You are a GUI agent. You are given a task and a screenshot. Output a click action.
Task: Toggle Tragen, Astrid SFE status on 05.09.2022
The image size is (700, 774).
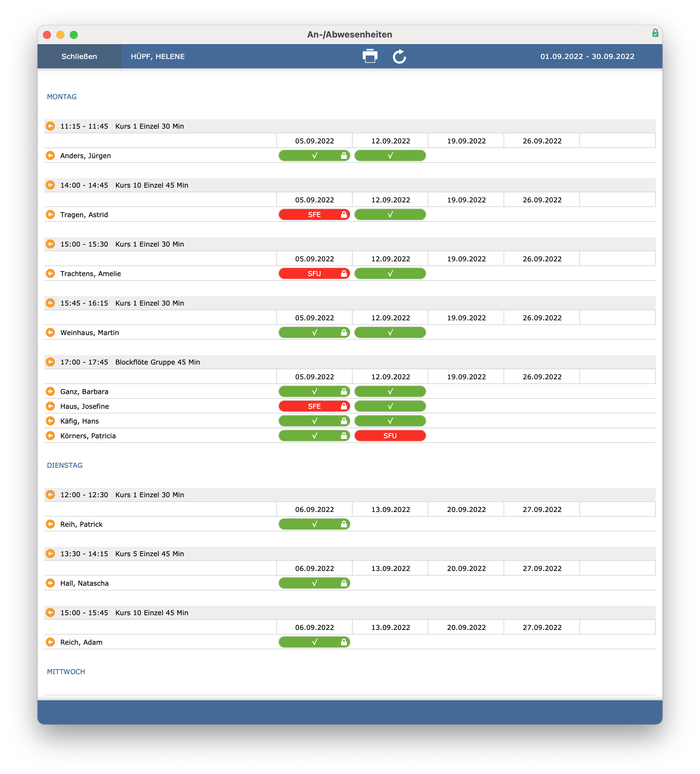314,215
